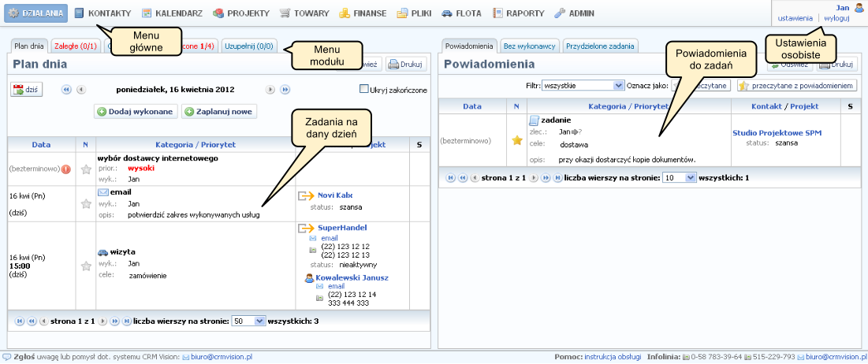This screenshot has width=868, height=364.
Task: Go to the next day arrow in Plan dnia
Action: (270, 90)
